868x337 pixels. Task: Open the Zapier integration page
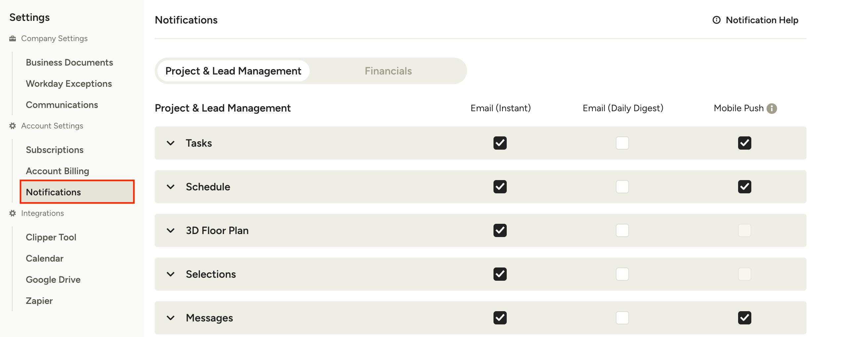point(39,301)
